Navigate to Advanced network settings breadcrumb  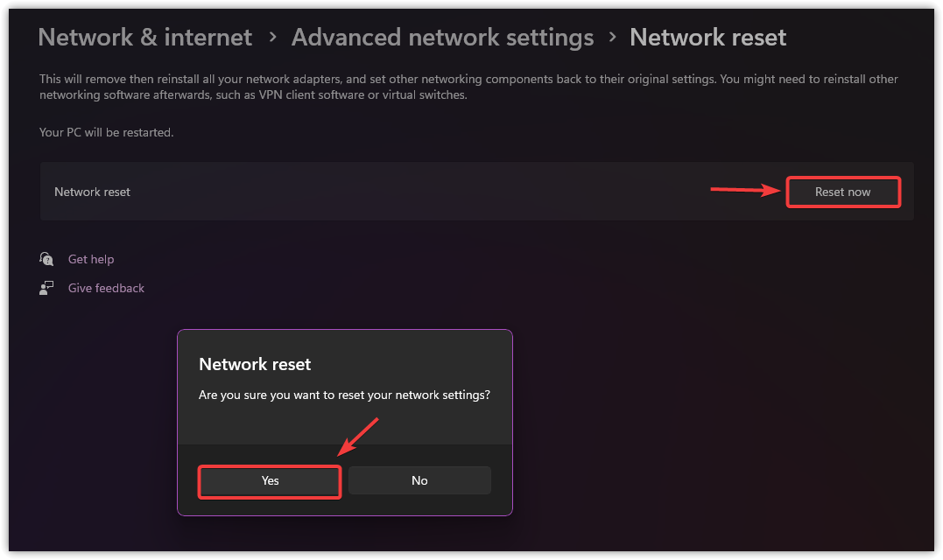click(442, 38)
